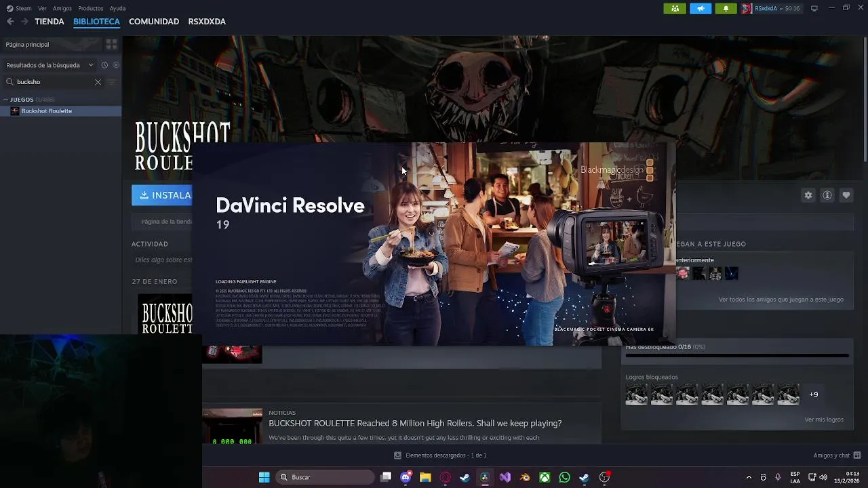Image resolution: width=868 pixels, height=488 pixels.
Task: Click the 8 000 000 news thumbnail
Action: (x=232, y=426)
